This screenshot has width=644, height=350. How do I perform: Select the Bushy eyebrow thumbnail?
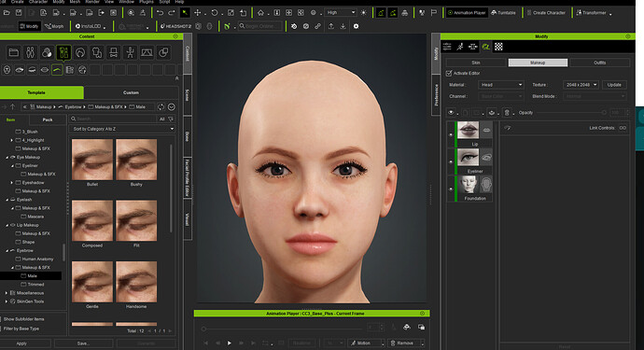pos(136,160)
